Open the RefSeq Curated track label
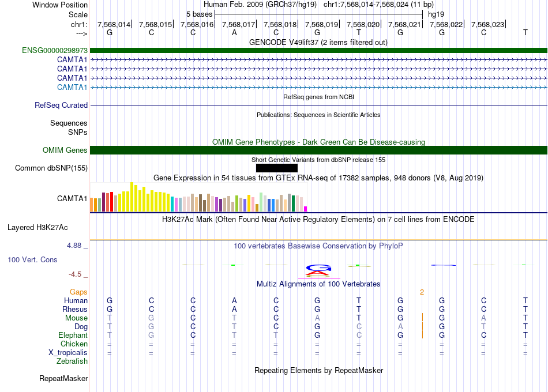This screenshot has width=548, height=392. 61,105
